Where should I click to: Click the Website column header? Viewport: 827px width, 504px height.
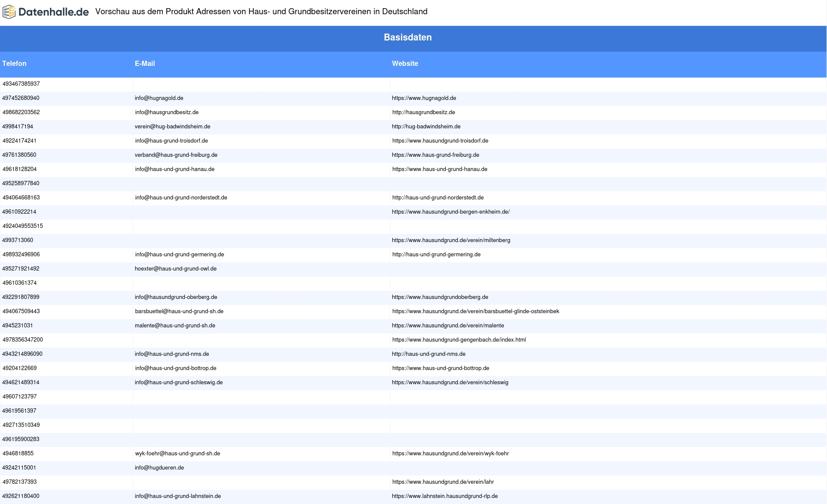pos(405,64)
